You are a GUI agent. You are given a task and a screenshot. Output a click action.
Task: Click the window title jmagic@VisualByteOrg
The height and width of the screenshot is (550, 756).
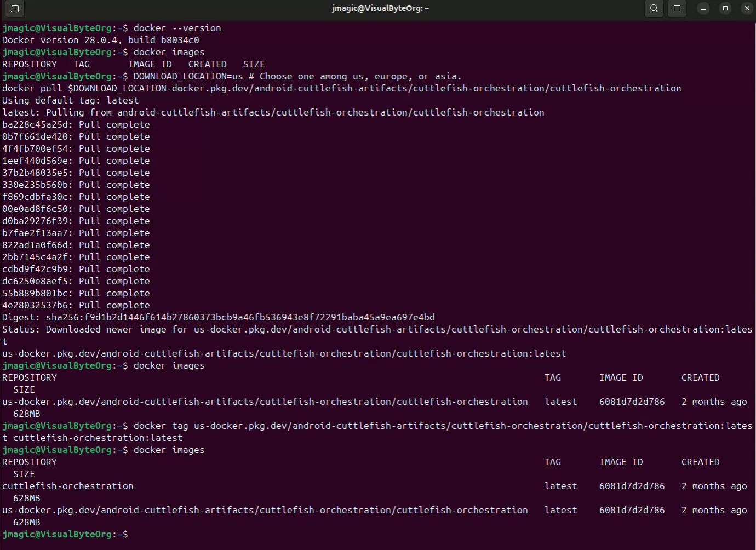[381, 8]
